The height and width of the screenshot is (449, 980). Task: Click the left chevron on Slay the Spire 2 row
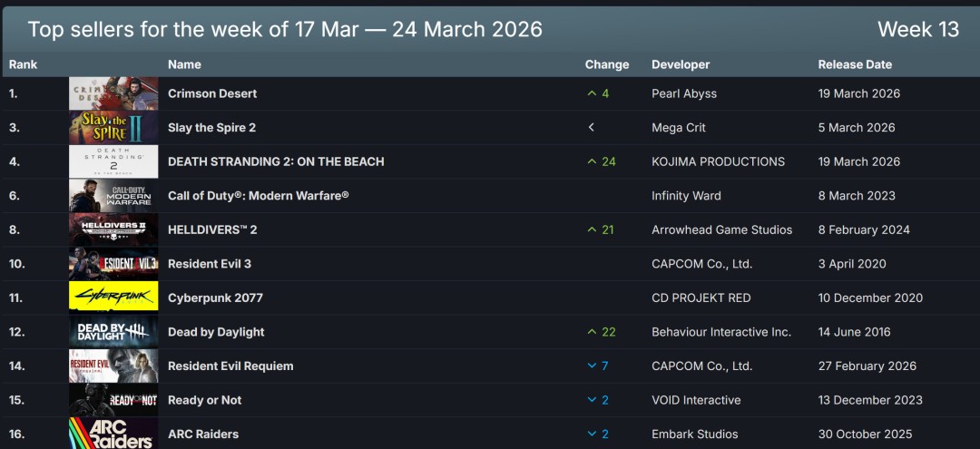[592, 128]
